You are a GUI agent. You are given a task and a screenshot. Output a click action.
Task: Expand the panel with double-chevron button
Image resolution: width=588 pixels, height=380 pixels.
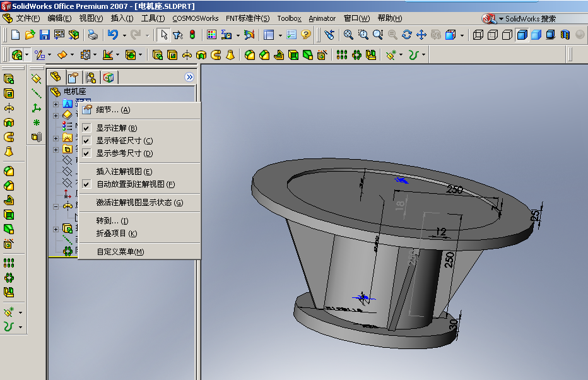click(x=189, y=77)
